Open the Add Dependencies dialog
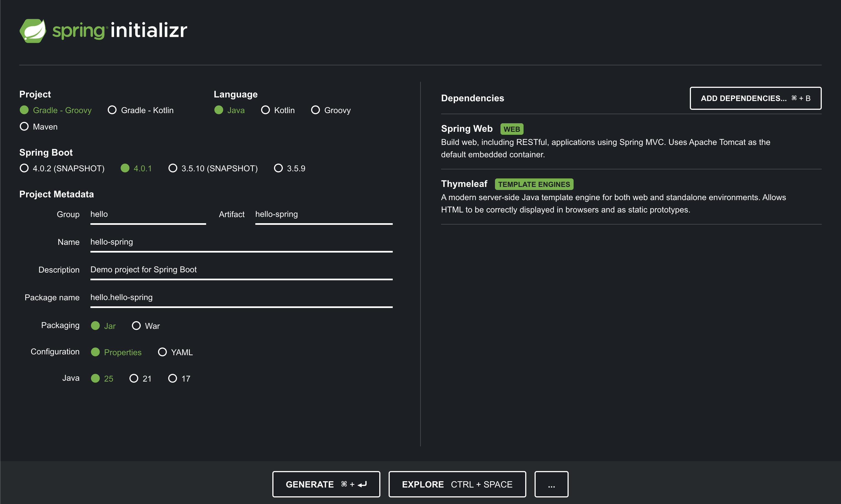841x504 pixels. tap(755, 99)
